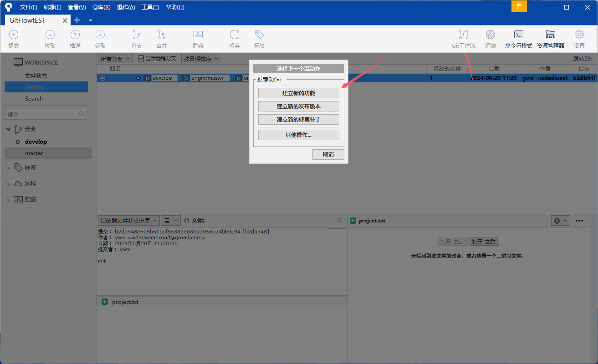Open the 查看(V) menu
The height and width of the screenshot is (364, 598).
pos(77,7)
